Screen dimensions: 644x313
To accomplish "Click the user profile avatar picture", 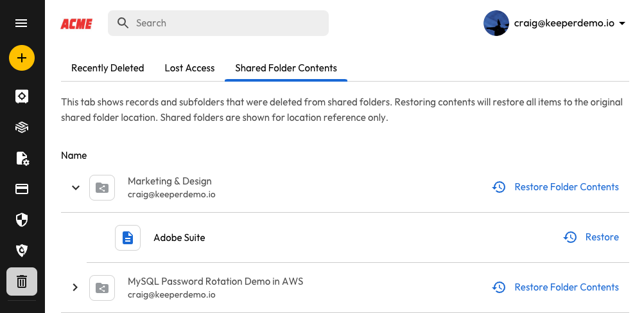I will pos(496,23).
